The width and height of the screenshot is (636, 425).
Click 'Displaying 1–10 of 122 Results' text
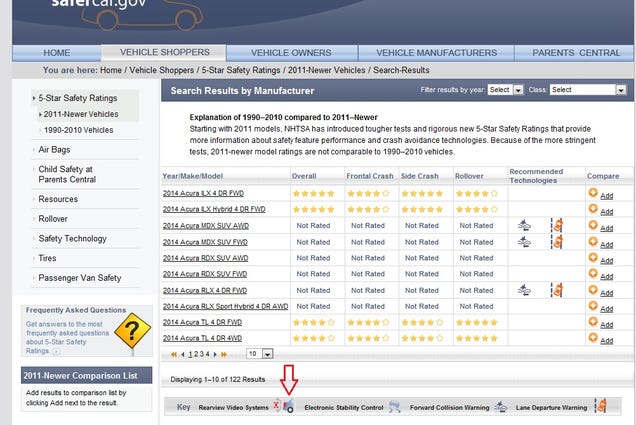click(x=217, y=380)
